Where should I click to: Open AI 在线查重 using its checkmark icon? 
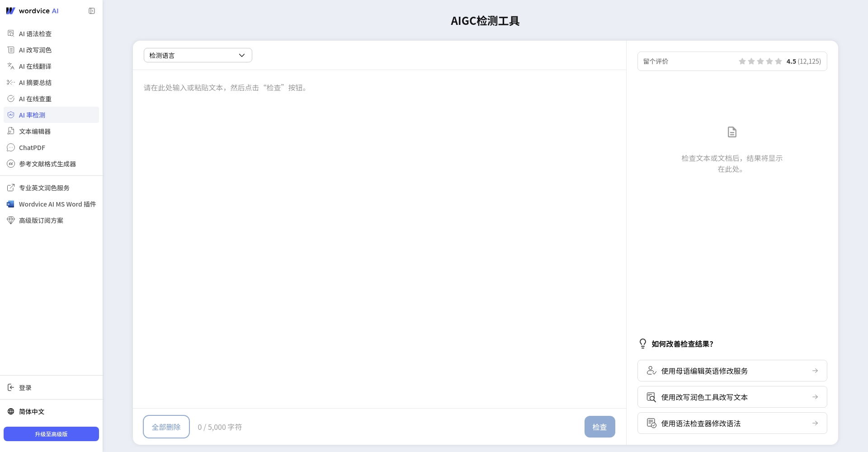pos(11,99)
